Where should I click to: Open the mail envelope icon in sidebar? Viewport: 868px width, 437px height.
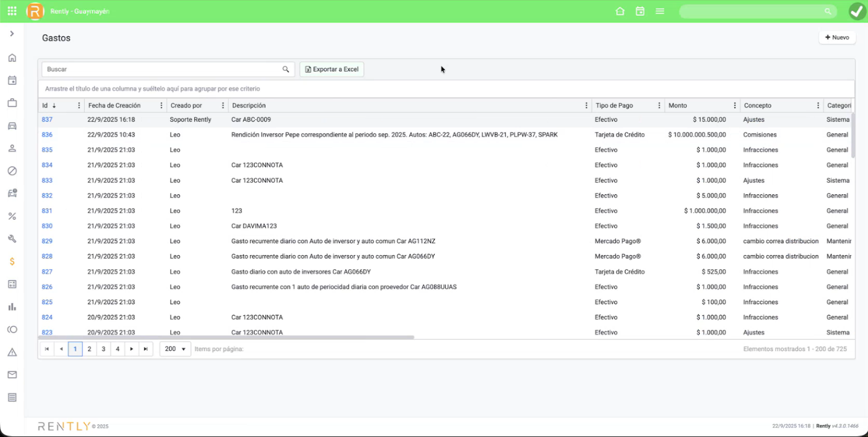tap(12, 375)
